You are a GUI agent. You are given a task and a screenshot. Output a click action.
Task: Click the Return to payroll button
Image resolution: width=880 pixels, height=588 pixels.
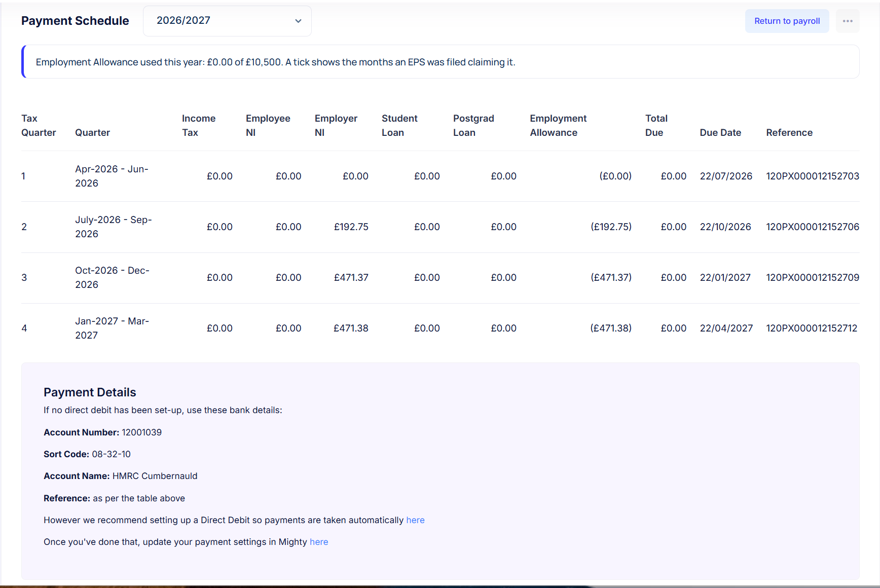coord(787,21)
